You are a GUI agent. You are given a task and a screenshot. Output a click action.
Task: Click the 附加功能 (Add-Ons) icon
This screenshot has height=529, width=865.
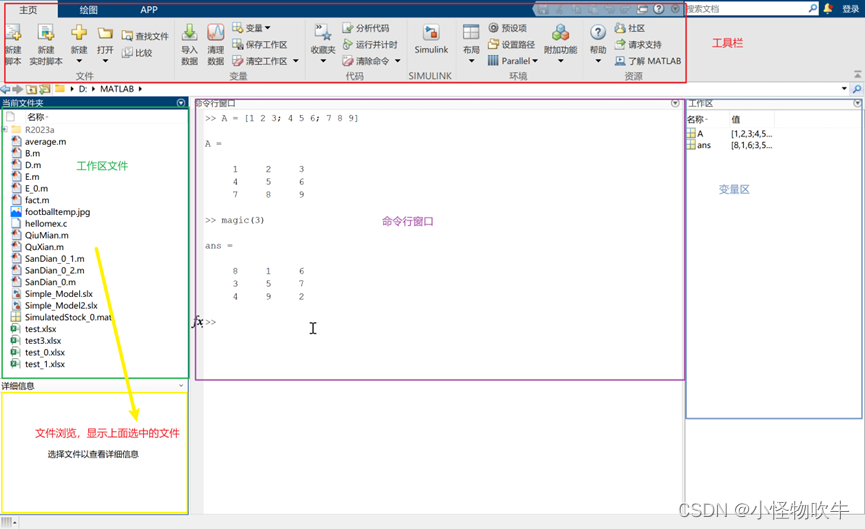click(560, 35)
